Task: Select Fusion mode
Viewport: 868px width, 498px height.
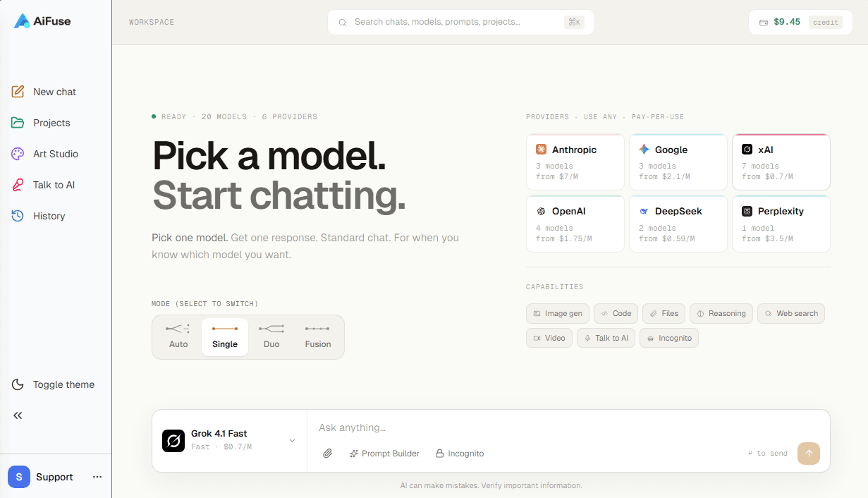Action: click(318, 337)
